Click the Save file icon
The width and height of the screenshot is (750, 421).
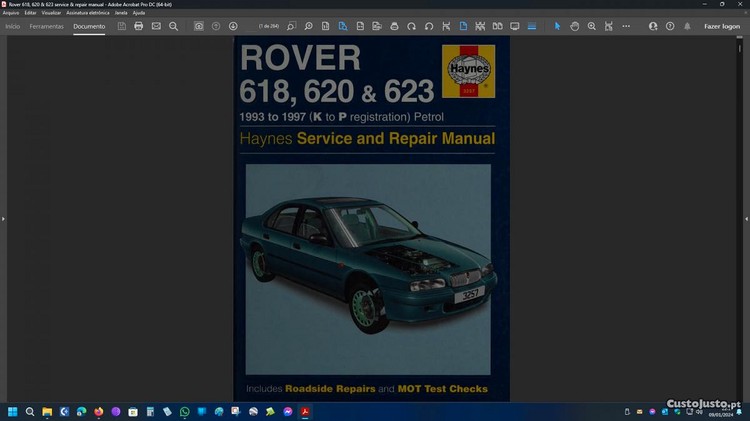(x=121, y=26)
